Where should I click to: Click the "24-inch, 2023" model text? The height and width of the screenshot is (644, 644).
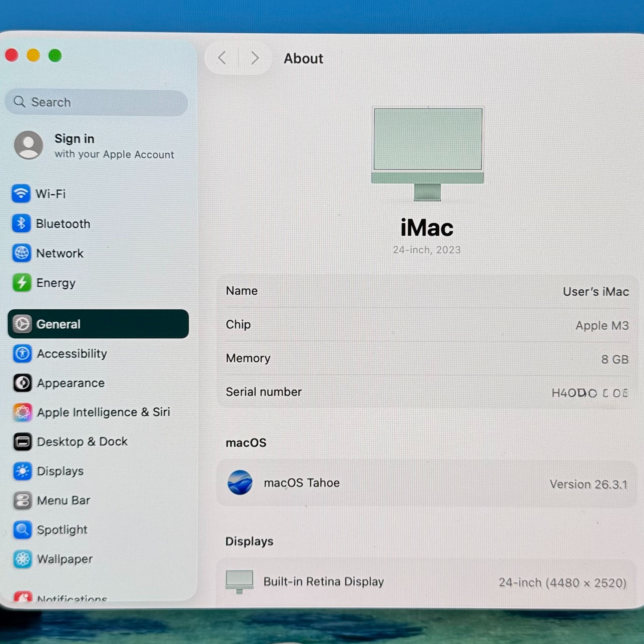coord(427,250)
